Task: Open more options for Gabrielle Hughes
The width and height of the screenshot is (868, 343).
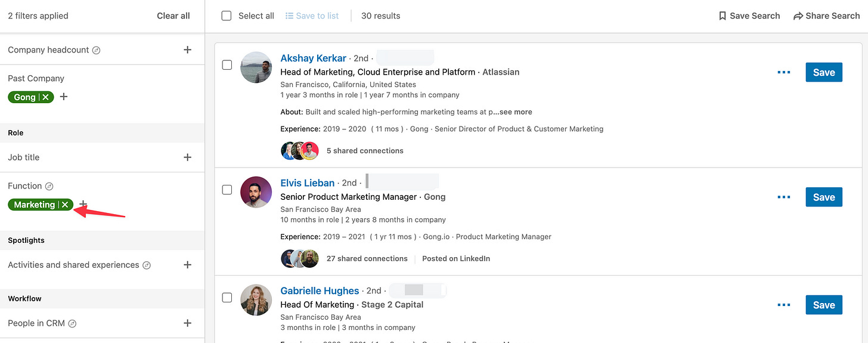Action: point(784,305)
